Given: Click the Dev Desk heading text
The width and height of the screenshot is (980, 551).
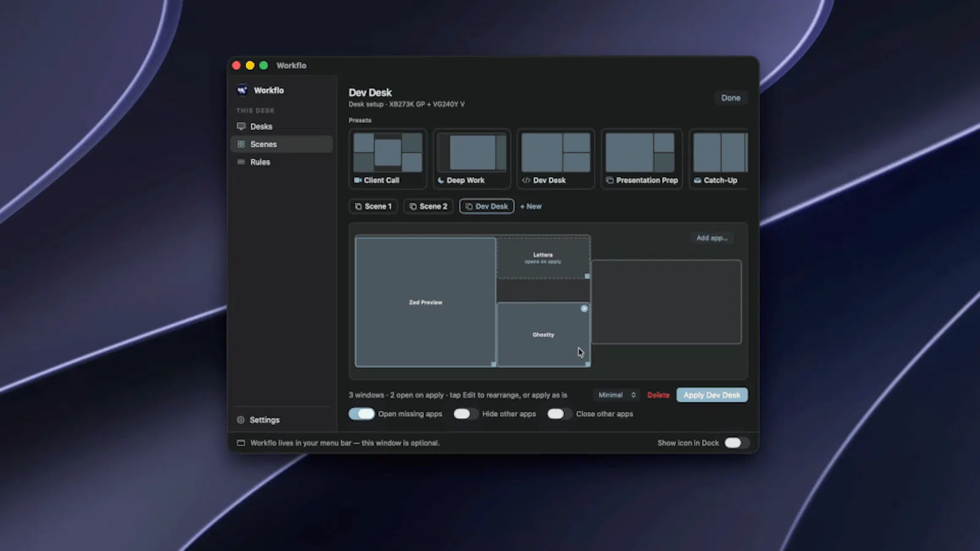Looking at the screenshot, I should pos(370,92).
